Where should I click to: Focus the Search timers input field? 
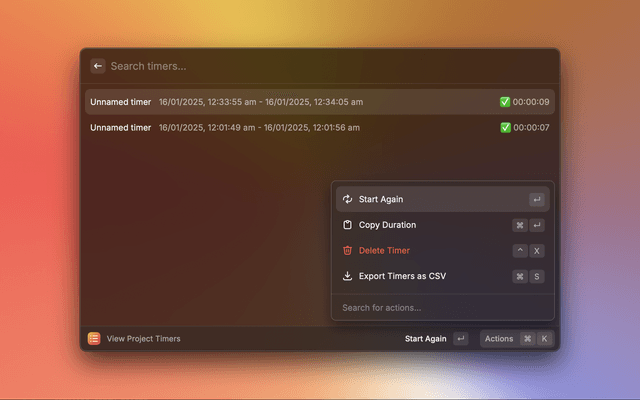pos(300,66)
